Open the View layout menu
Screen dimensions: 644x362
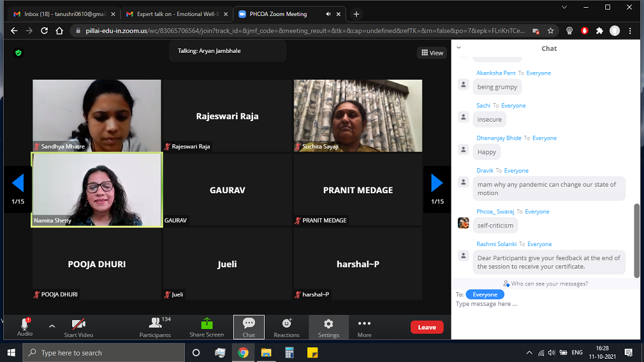click(x=432, y=53)
